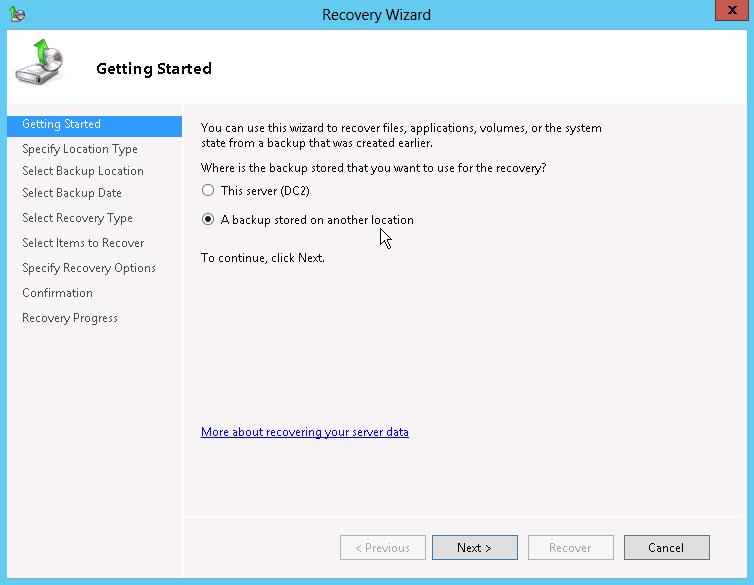Click the Recovery Progress step

click(70, 318)
